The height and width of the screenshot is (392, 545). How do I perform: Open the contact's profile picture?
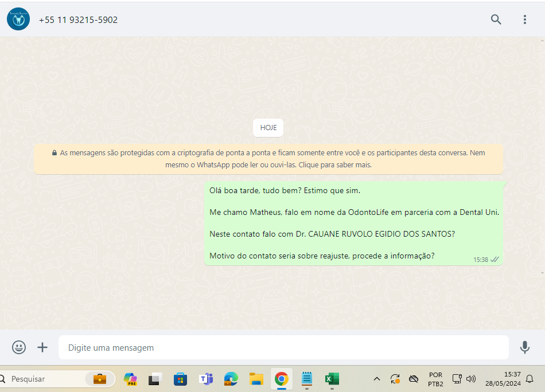[18, 19]
